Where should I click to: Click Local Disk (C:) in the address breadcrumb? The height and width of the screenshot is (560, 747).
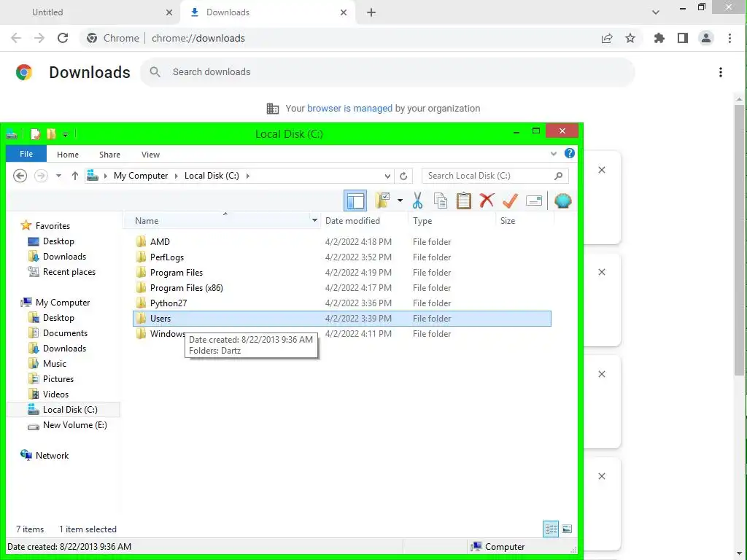(x=212, y=176)
